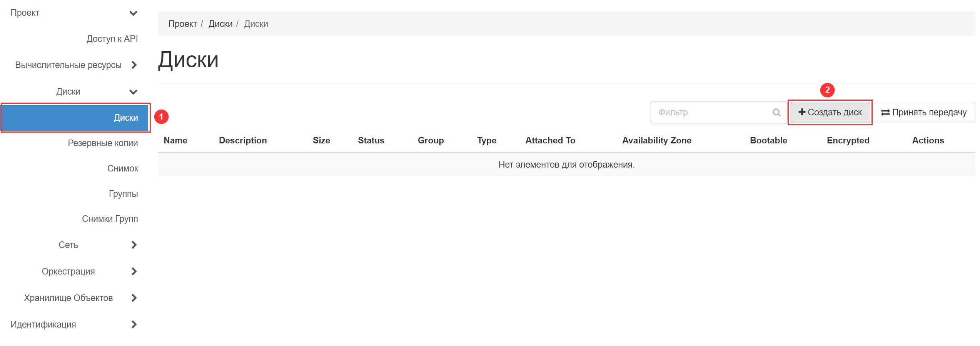
Task: Expand Хранилище Объектов section arrow
Action: 134,298
